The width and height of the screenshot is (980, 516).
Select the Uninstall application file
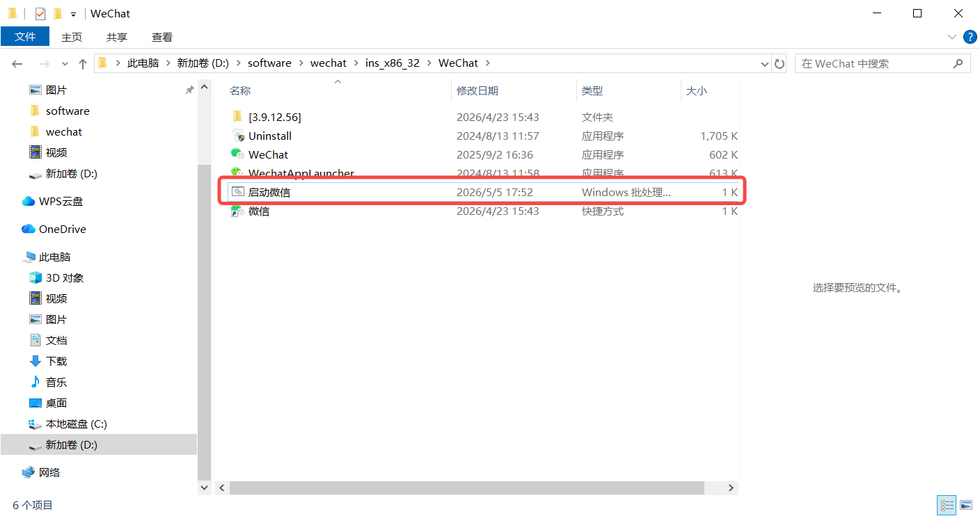click(x=270, y=136)
